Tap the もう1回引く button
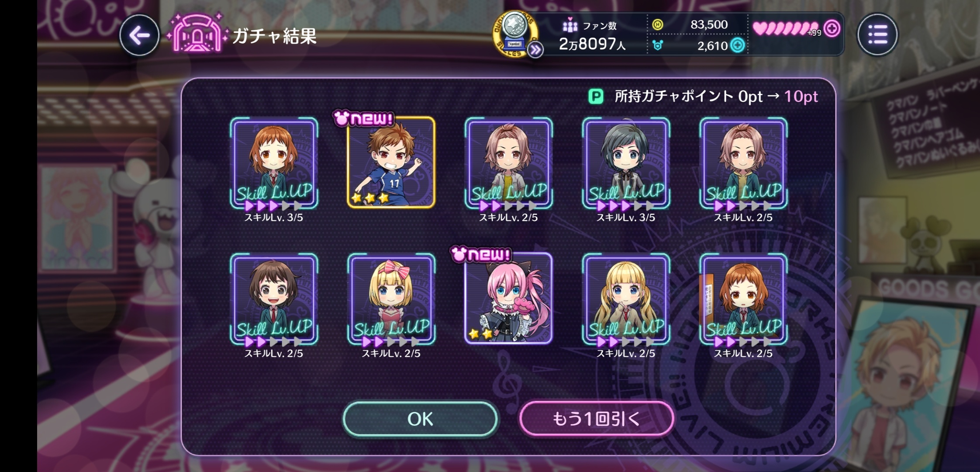This screenshot has height=472, width=980. [x=597, y=419]
